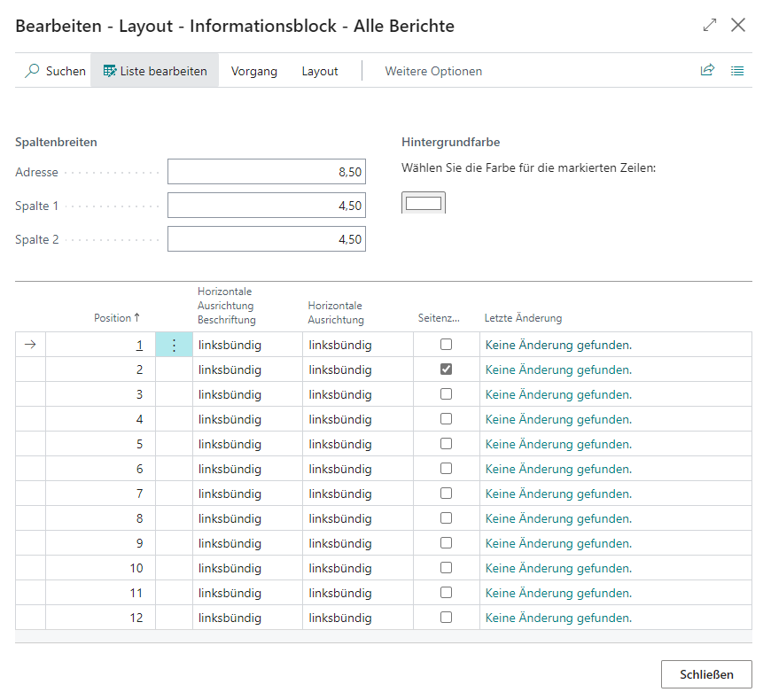The height and width of the screenshot is (700, 763).
Task: Show Weitere Optionen in the toolbar
Action: tap(433, 71)
